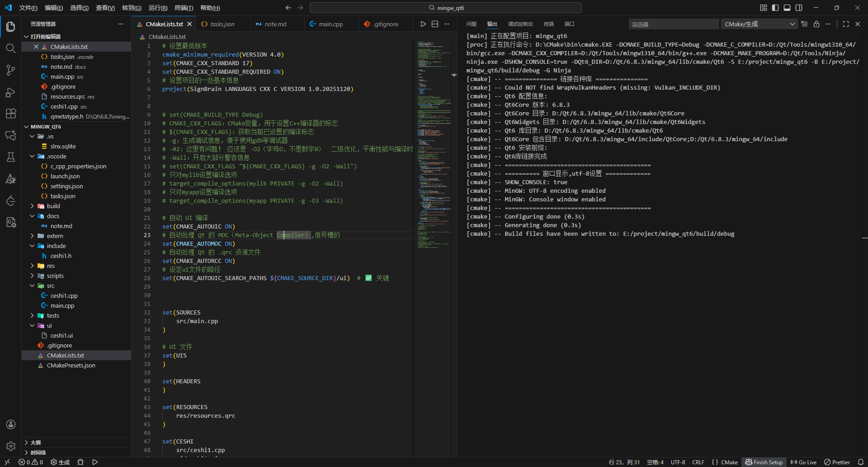This screenshot has height=467, width=868.
Task: Open the 文件(F) menu
Action: (x=28, y=8)
